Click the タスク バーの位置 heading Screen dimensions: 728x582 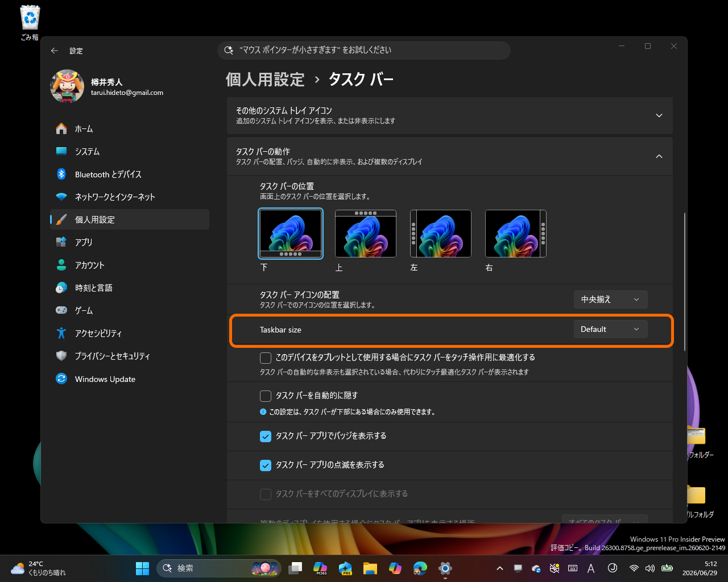[x=287, y=186]
